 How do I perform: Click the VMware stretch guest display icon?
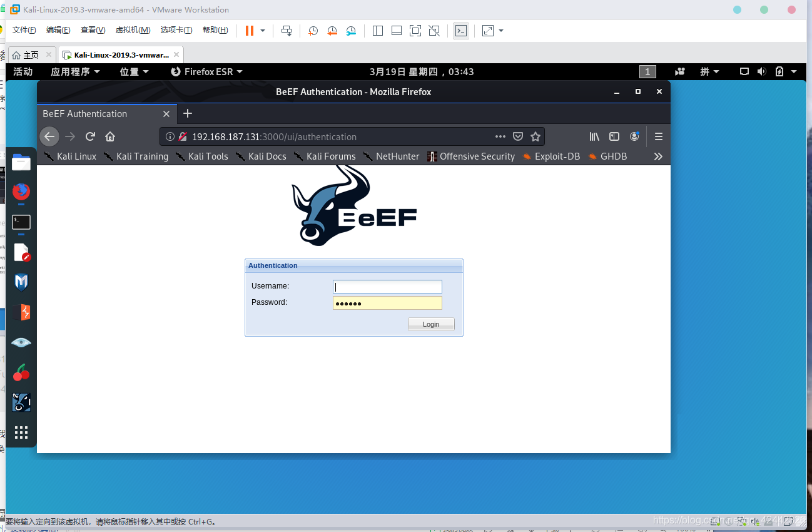[x=488, y=31]
